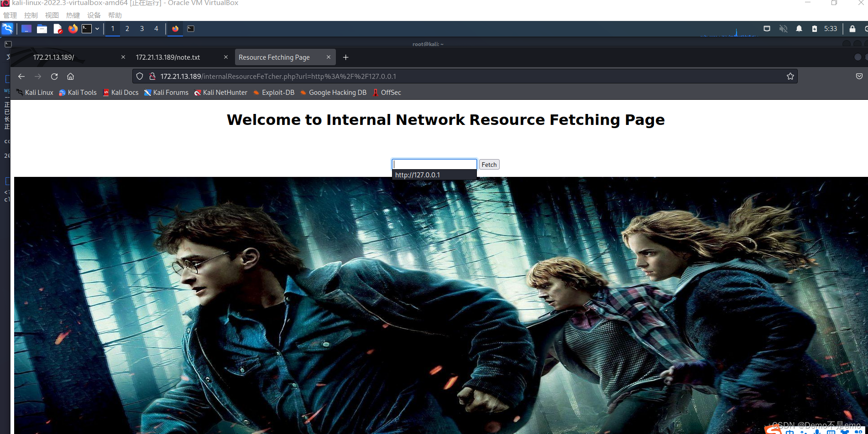
Task: Open the VirtualBox 帮助 menu
Action: (115, 15)
